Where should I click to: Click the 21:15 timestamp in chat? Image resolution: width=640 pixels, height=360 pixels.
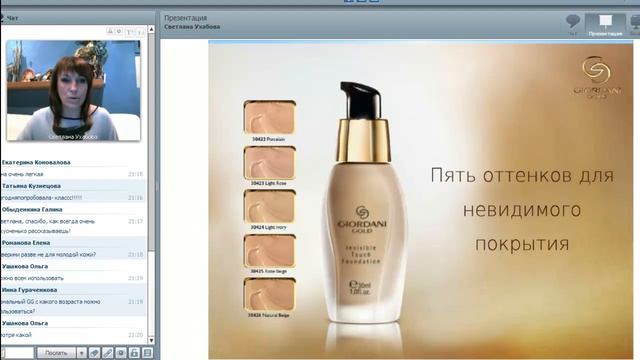[136, 174]
